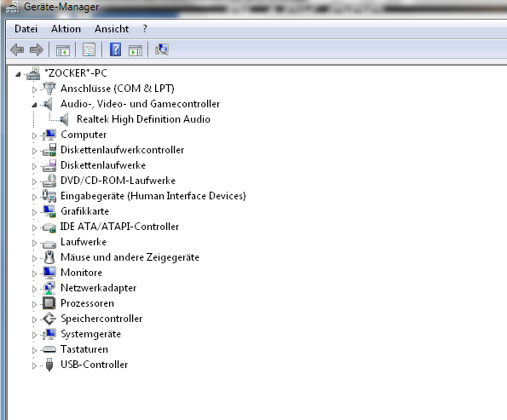Expand USB-Controller node arrow
Viewport: 507px width, 420px height.
34,365
